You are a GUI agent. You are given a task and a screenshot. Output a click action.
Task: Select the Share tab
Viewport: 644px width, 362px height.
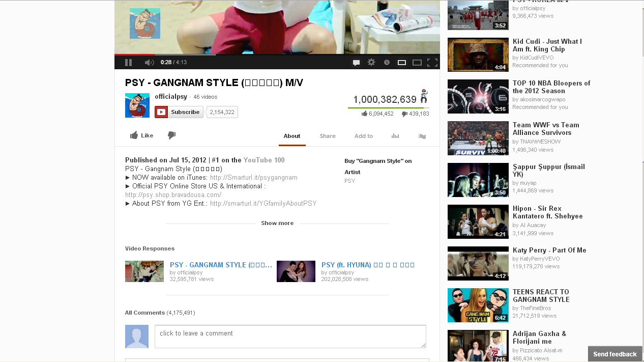click(x=328, y=136)
